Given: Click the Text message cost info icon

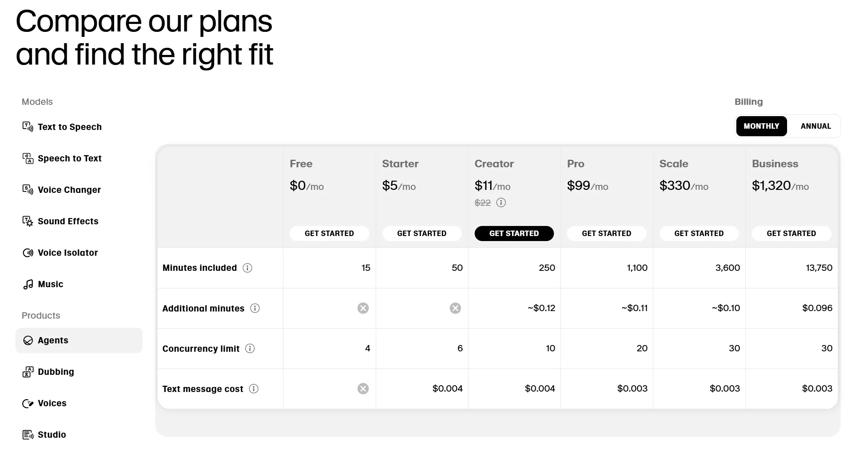Looking at the screenshot, I should coord(254,389).
